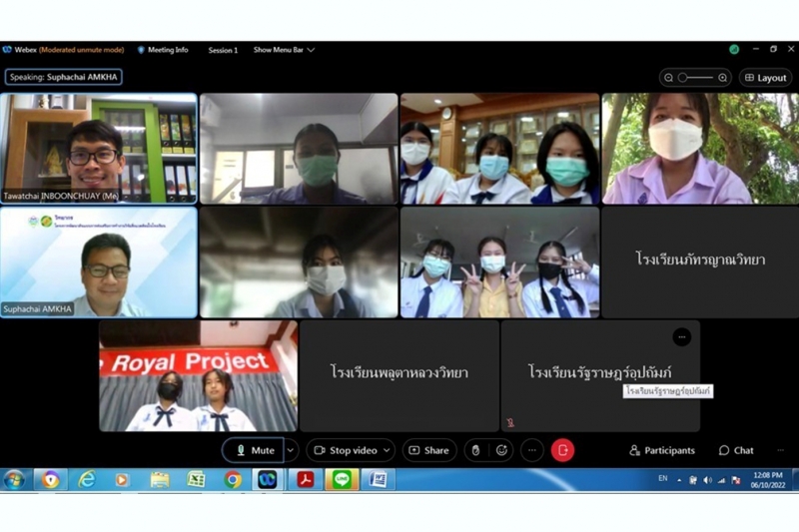Open LINE app from the taskbar
The height and width of the screenshot is (532, 799).
pyautogui.click(x=342, y=480)
